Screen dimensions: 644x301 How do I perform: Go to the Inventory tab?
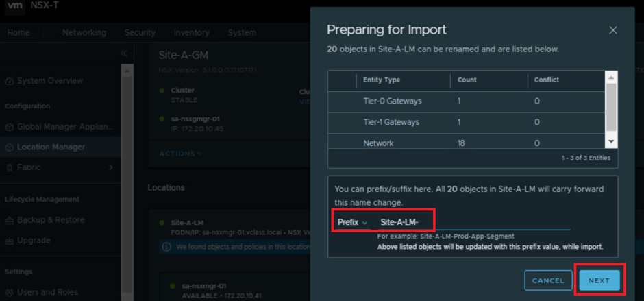point(191,32)
